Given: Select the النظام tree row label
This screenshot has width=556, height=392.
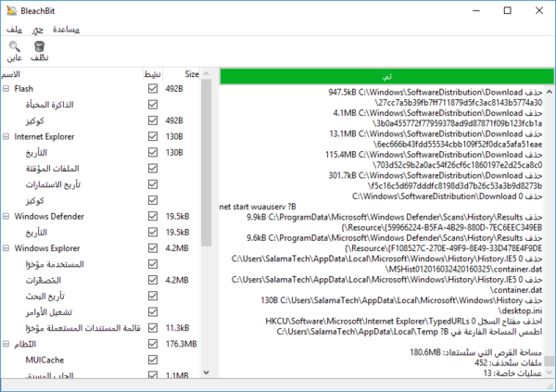Looking at the screenshot, I should (x=25, y=344).
